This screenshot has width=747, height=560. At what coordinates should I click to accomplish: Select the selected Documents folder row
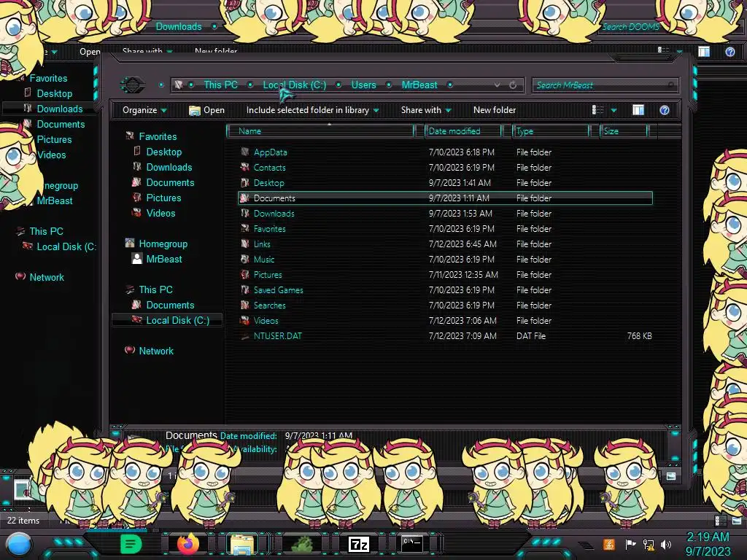445,198
